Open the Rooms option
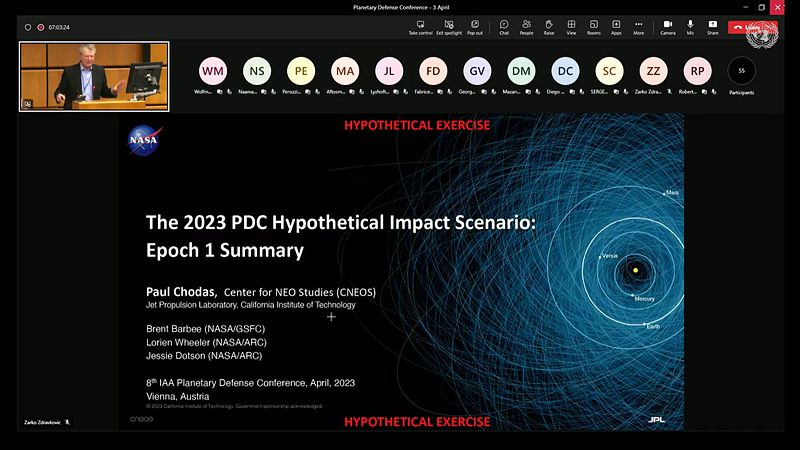This screenshot has width=800, height=450. (594, 27)
